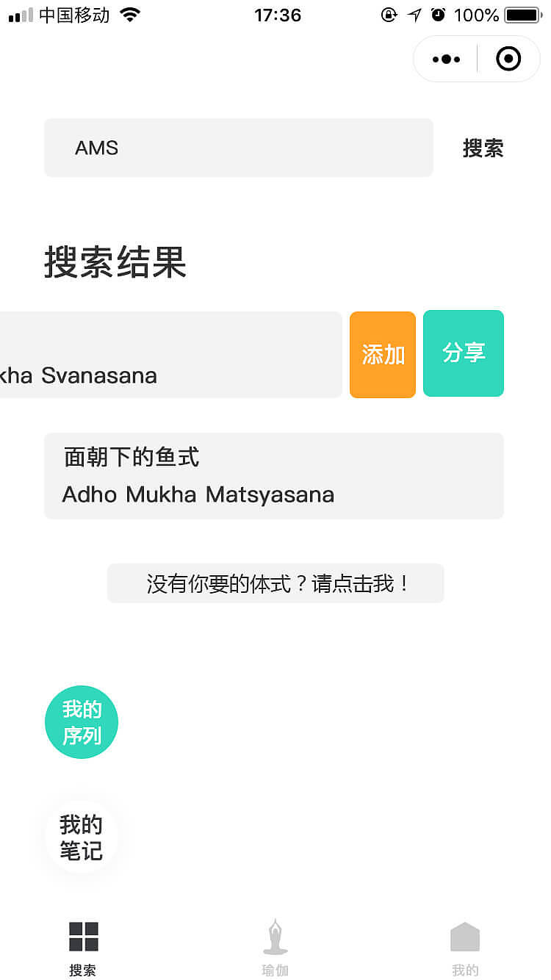Tap the location arrow icon in status bar
The height and width of the screenshot is (980, 551).
pos(414,15)
